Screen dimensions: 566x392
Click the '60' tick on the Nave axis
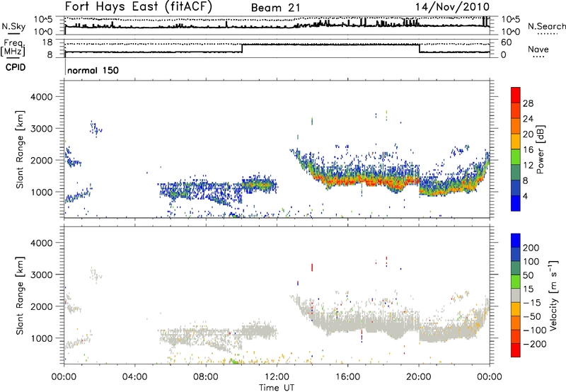(507, 42)
